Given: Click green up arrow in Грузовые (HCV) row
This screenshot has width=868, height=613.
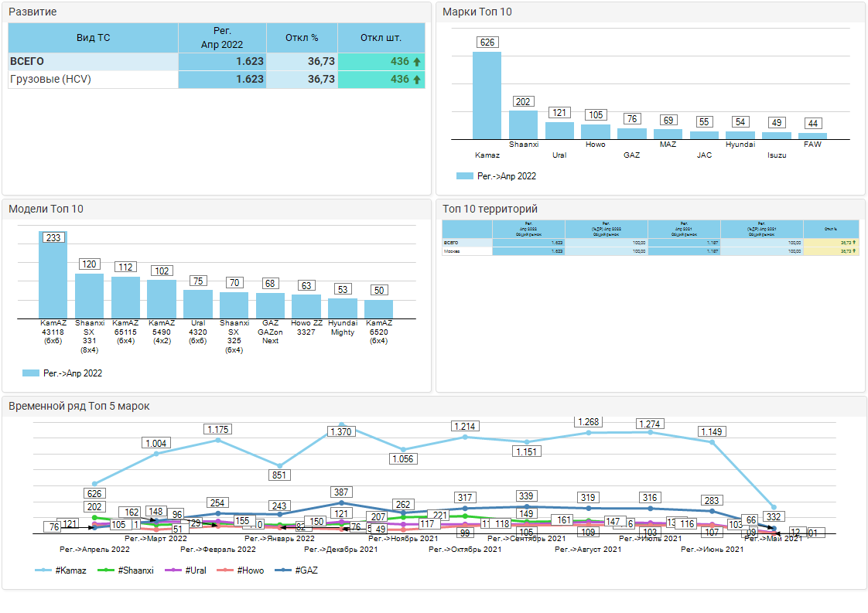Looking at the screenshot, I should 417,80.
